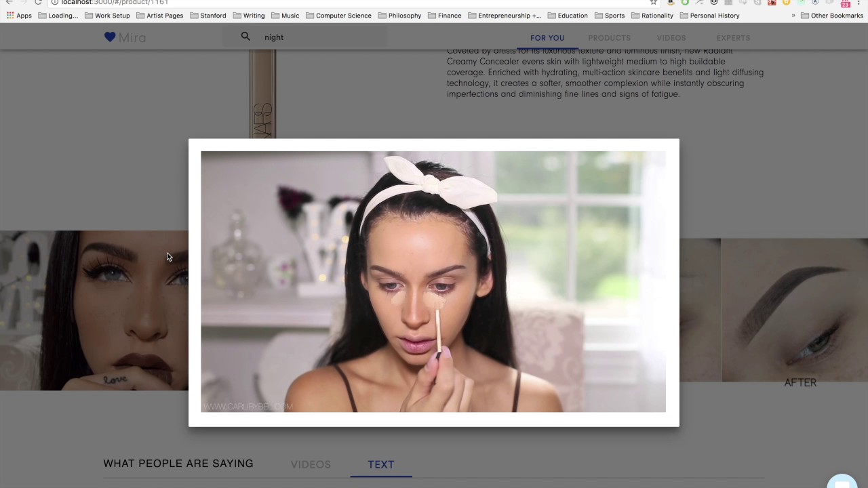Open the Sports bookmark folder

(x=610, y=16)
